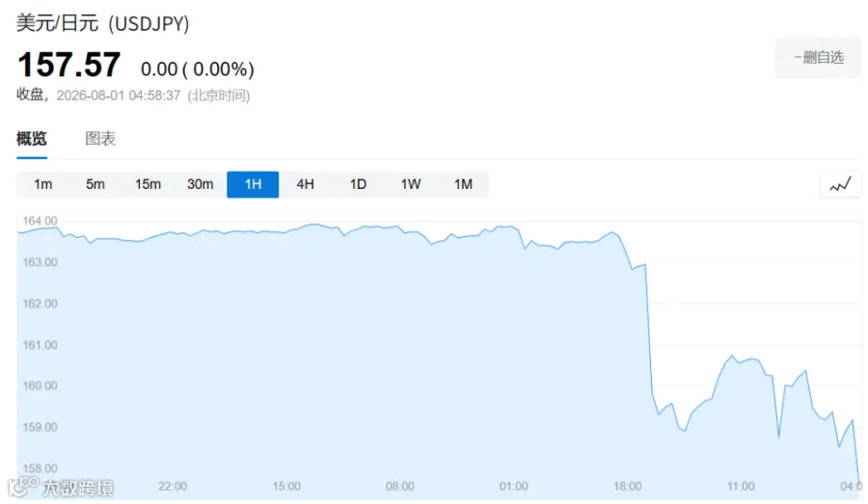
Task: Click chart at the 18:00 time label
Action: pos(627,487)
